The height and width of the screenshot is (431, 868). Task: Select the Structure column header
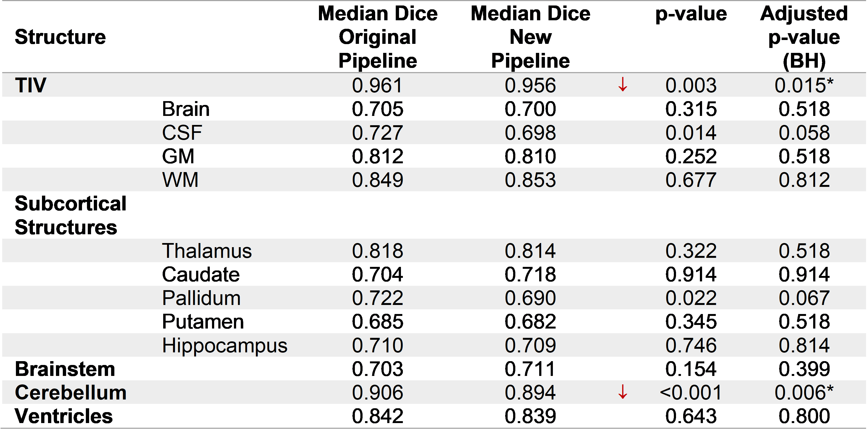[x=60, y=37]
